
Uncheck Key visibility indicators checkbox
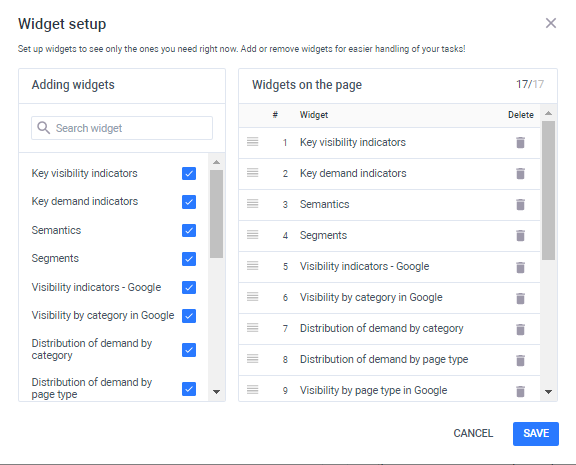click(x=189, y=173)
